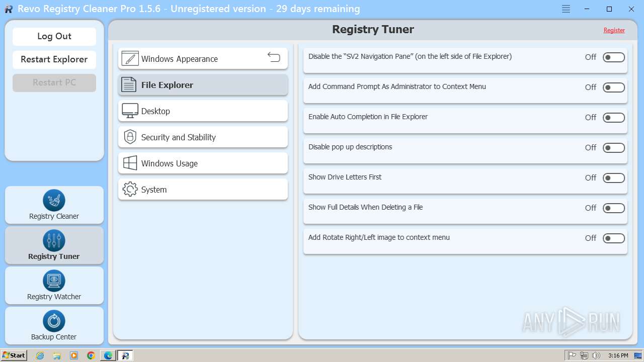Click the Action Center flag tray icon

pos(572,355)
